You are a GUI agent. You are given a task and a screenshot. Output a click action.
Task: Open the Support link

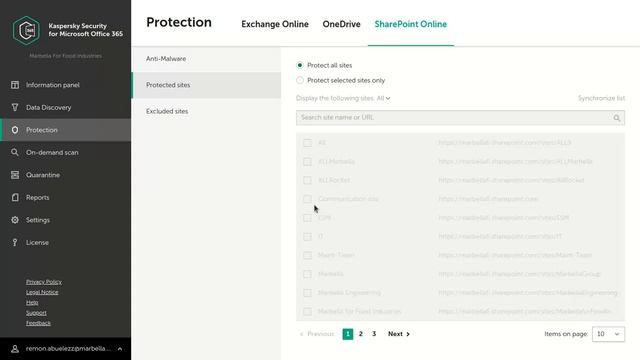pyautogui.click(x=36, y=313)
